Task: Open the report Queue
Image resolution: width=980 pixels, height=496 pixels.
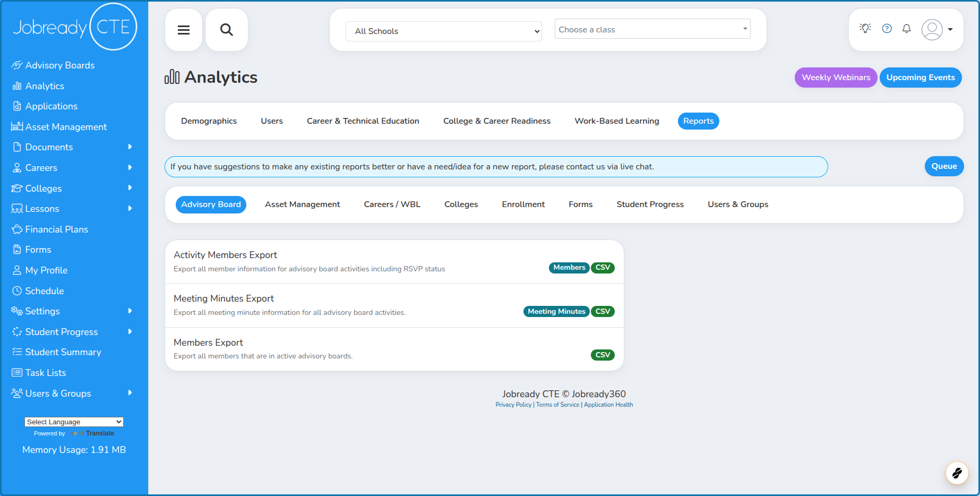Action: [944, 166]
